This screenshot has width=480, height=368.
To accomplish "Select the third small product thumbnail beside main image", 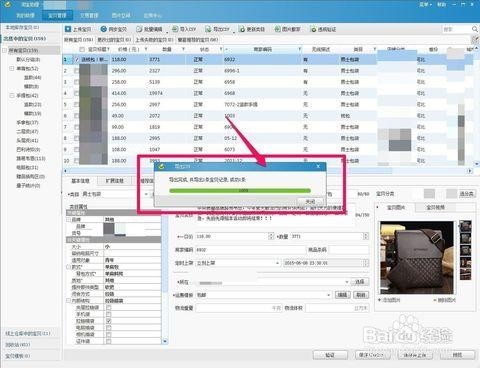I will (465, 250).
